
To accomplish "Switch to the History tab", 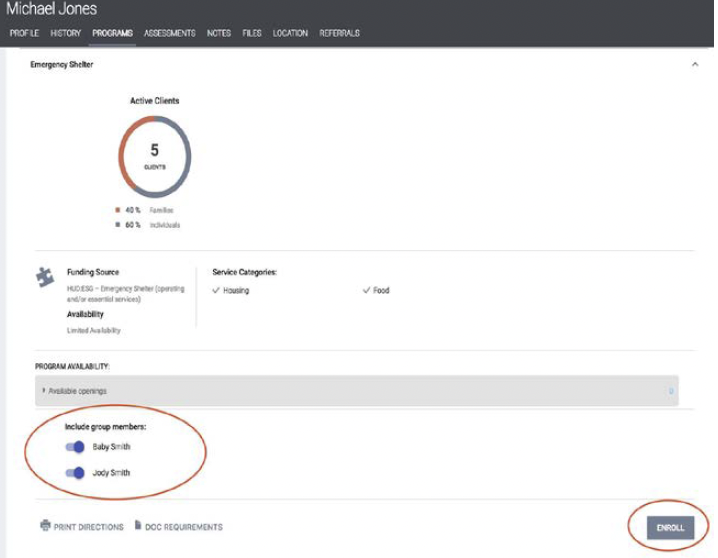I will [65, 33].
